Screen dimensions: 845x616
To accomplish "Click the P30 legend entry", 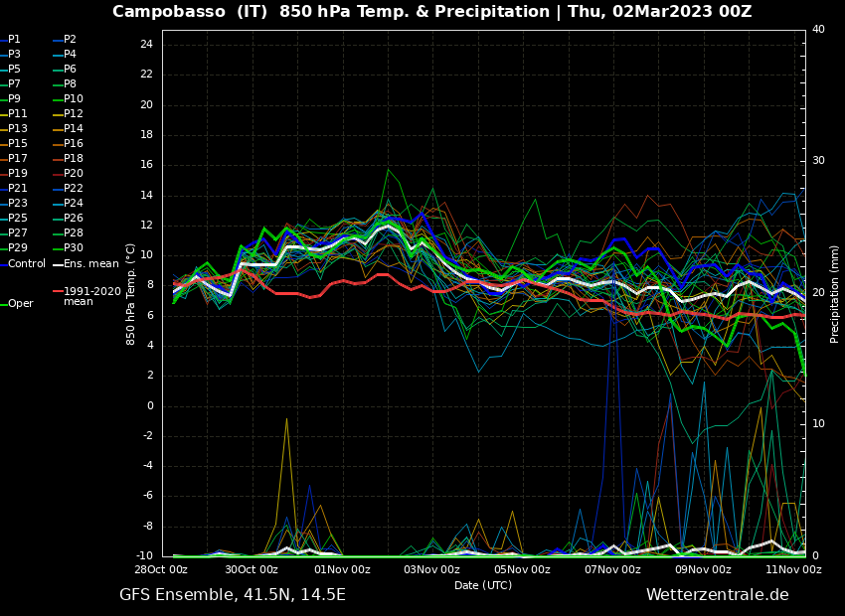I will (x=74, y=248).
